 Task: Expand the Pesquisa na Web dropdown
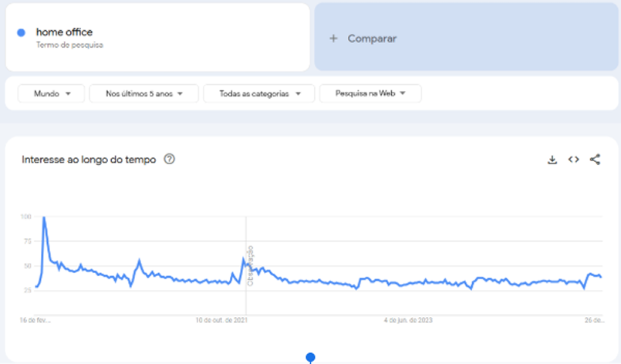(x=370, y=93)
